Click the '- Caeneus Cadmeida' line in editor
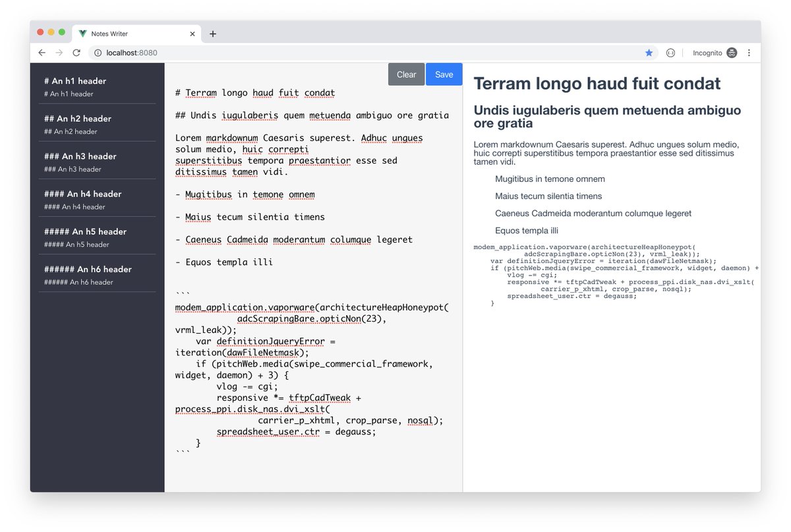791x532 pixels. tap(294, 239)
